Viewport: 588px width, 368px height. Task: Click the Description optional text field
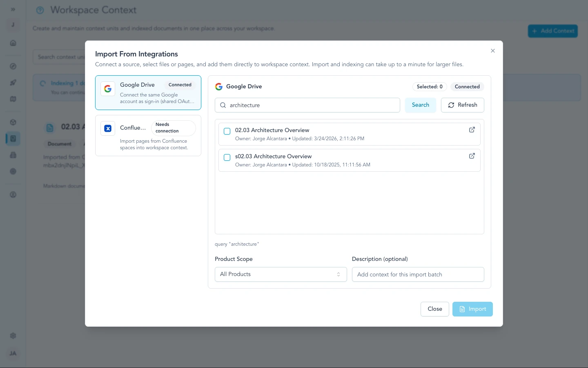pyautogui.click(x=418, y=274)
